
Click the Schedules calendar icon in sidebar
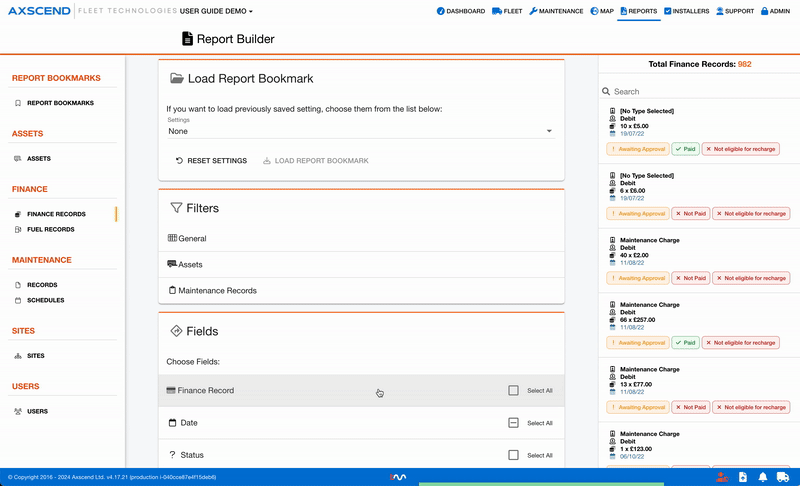point(17,300)
